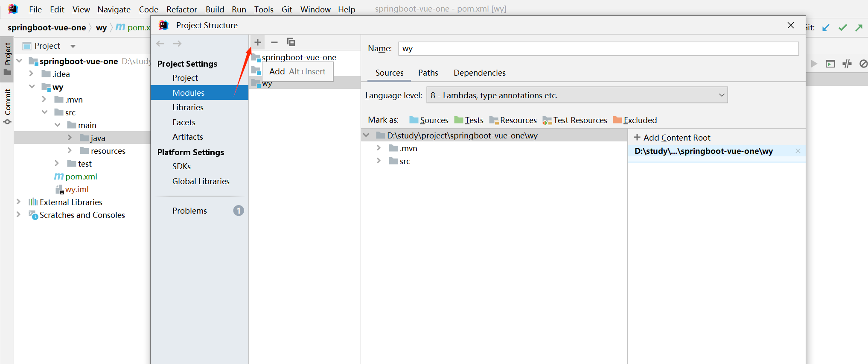Collapse wy module in Project tree
Screen dimensions: 868x364
tap(32, 87)
